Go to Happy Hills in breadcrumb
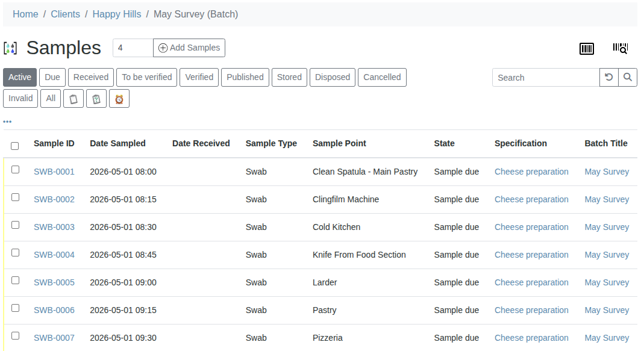The image size is (644, 351). pos(117,14)
